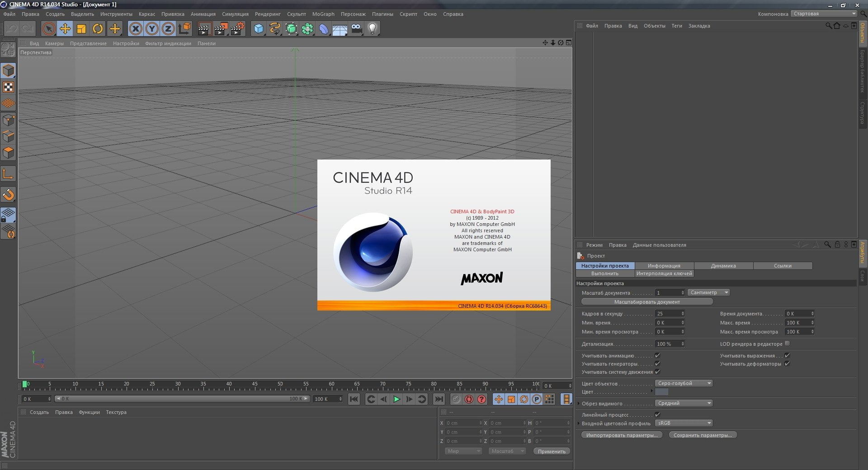Open the deformer icon in toolbar
Viewport: 868px width, 470px height.
[324, 29]
